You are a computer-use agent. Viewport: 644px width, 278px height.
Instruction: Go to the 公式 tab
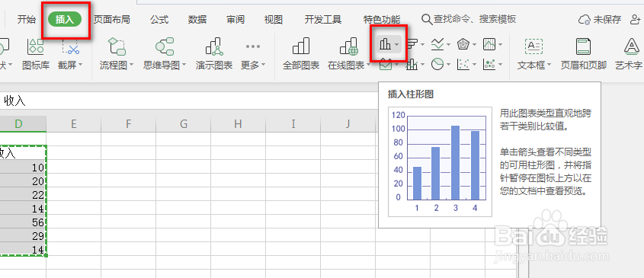pos(159,19)
